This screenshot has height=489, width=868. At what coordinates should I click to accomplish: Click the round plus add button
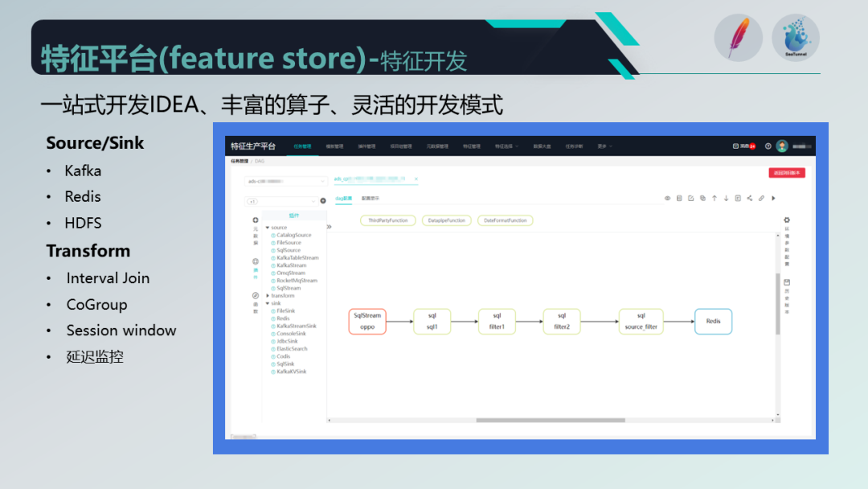(x=323, y=201)
